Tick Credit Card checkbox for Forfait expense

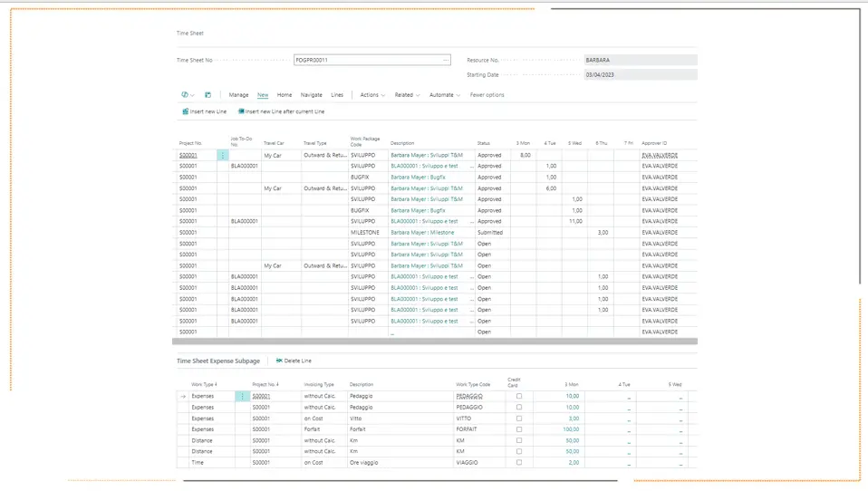518,429
